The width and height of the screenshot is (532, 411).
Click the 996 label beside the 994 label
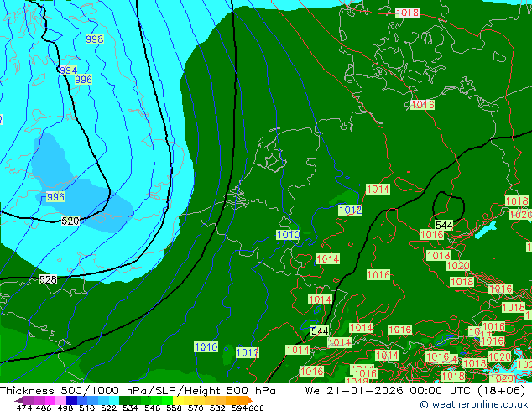tap(83, 80)
